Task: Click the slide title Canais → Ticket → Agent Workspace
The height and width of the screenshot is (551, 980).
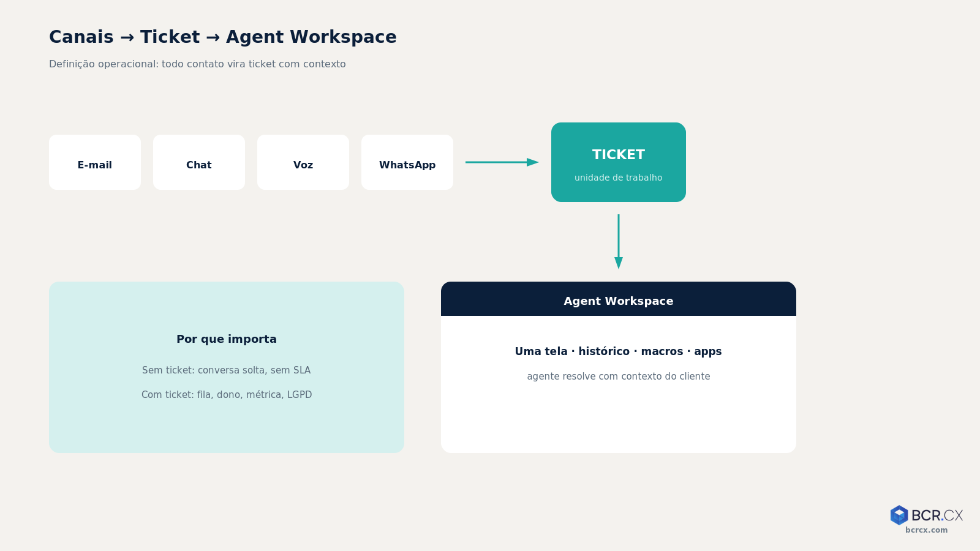Action: coord(223,37)
